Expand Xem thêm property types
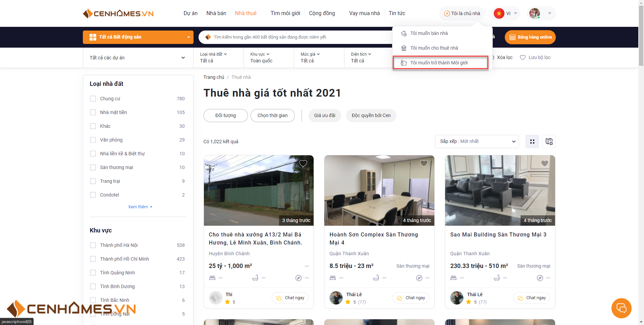Screen dimensions: 644x325 [x=140, y=207]
